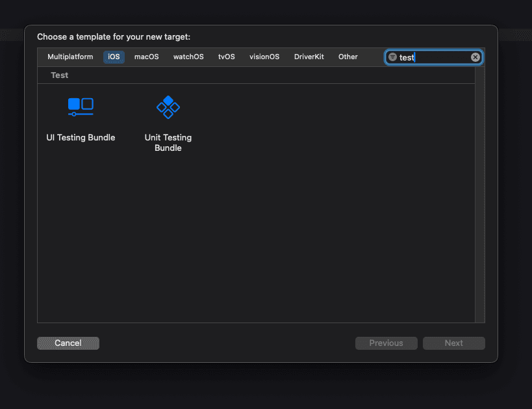Viewport: 532px width, 409px height.
Task: Switch to the macOS platform tab
Action: [x=146, y=57]
